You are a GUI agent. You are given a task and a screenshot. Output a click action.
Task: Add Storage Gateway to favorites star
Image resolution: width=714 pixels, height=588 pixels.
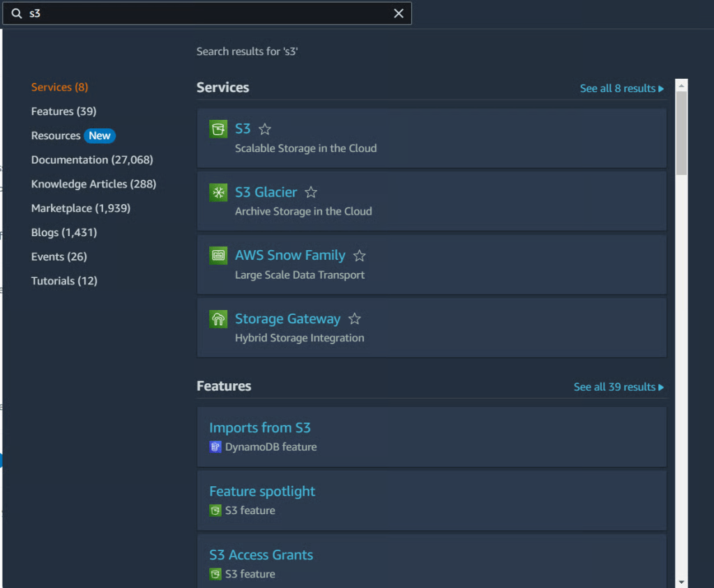point(354,319)
